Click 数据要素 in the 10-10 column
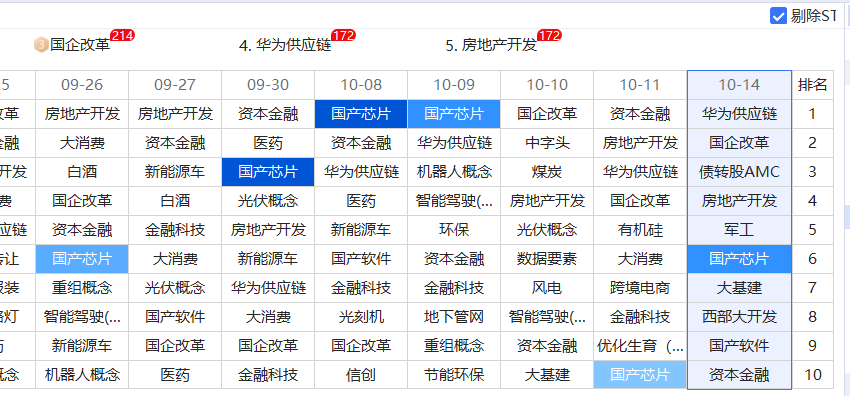The width and height of the screenshot is (850, 396). (x=547, y=259)
